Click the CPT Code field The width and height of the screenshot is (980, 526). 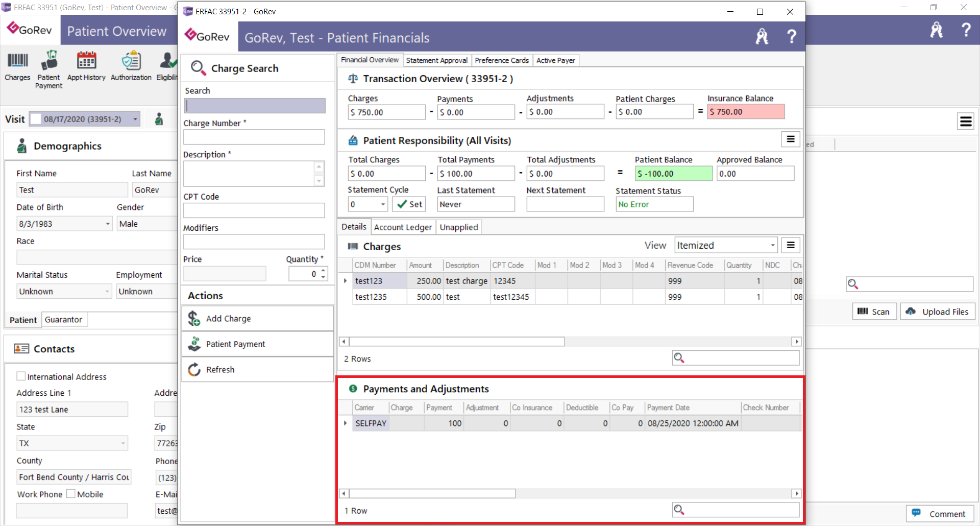click(254, 210)
